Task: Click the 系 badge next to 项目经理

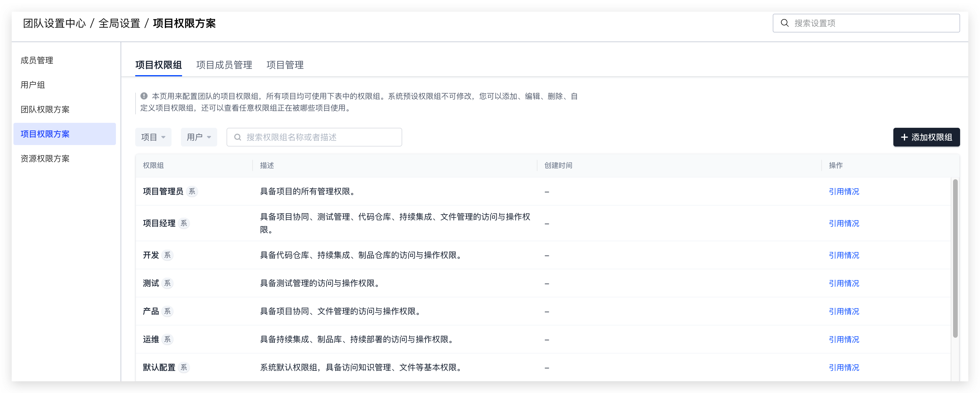Action: tap(184, 223)
